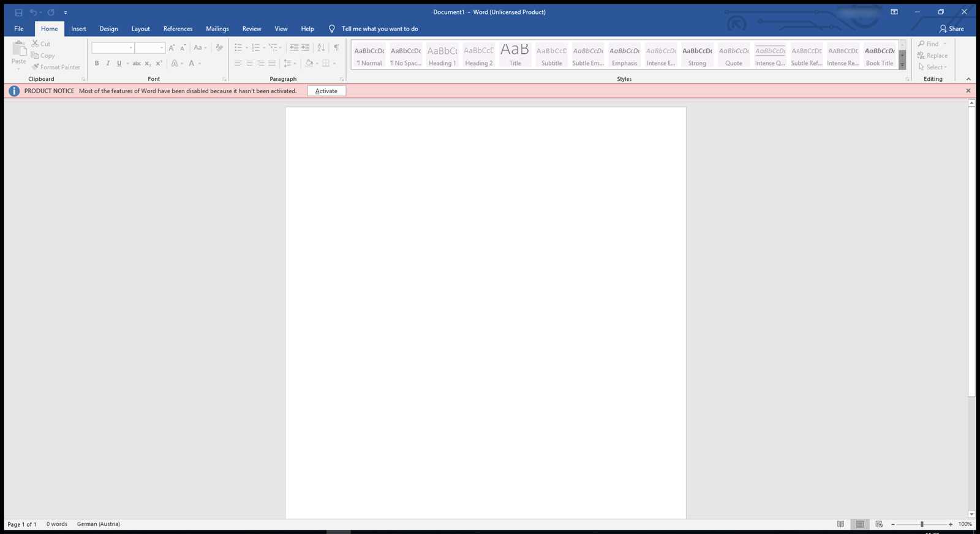Align text right icon

pos(261,64)
